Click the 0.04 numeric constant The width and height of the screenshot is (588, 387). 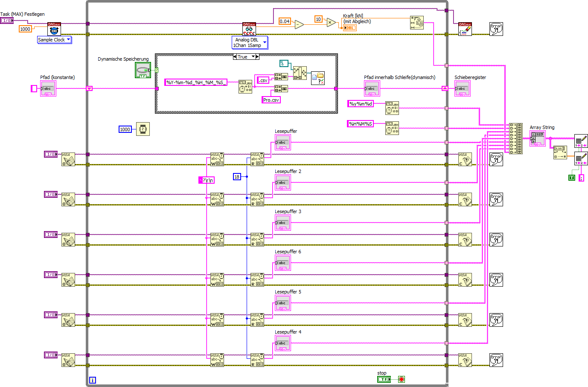285,21
